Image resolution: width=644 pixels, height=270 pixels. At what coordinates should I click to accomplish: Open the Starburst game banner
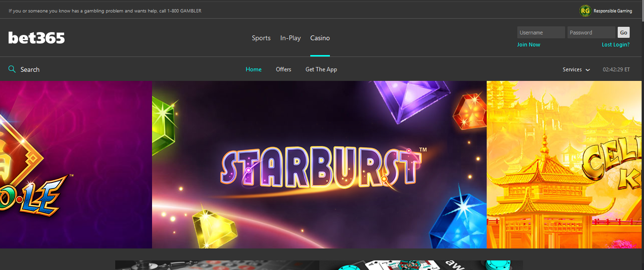(x=319, y=165)
